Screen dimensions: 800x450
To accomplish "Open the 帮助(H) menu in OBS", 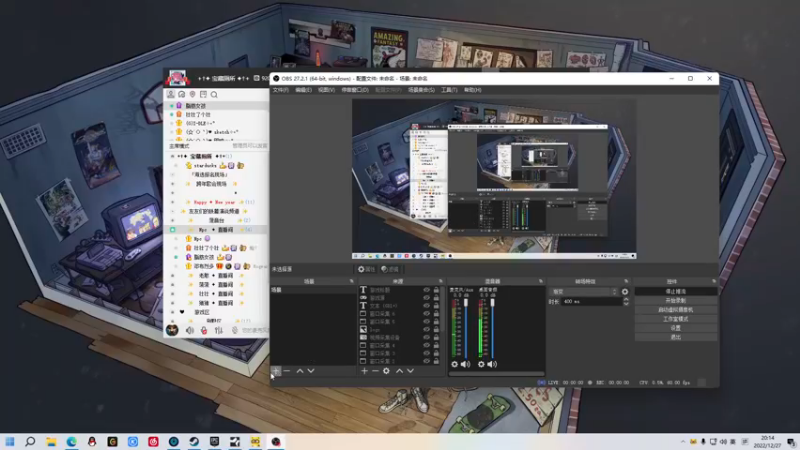I will [472, 90].
